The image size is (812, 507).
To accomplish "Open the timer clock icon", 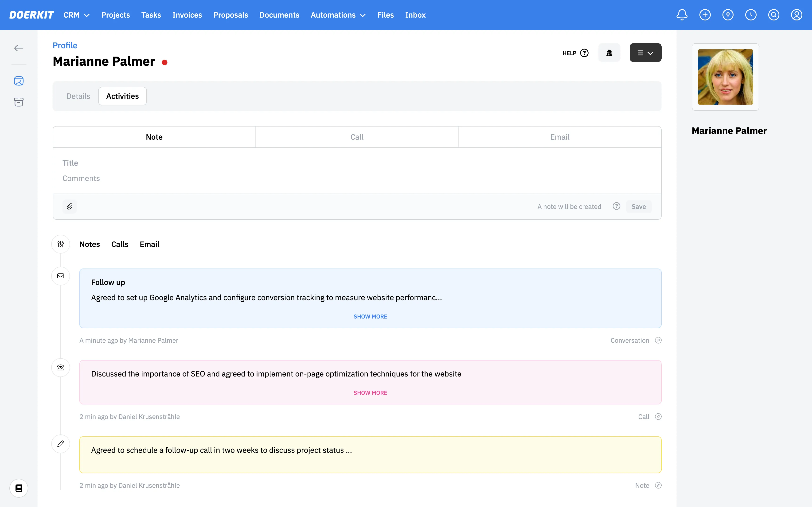I will click(x=751, y=15).
